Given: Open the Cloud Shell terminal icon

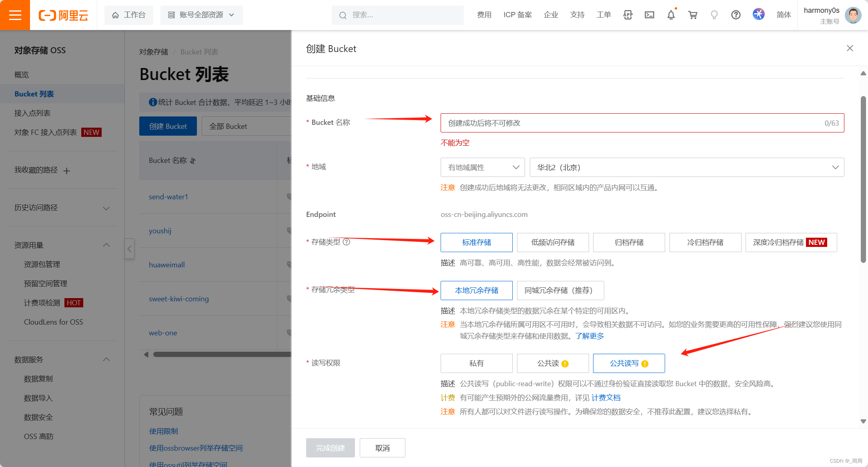Looking at the screenshot, I should point(649,15).
